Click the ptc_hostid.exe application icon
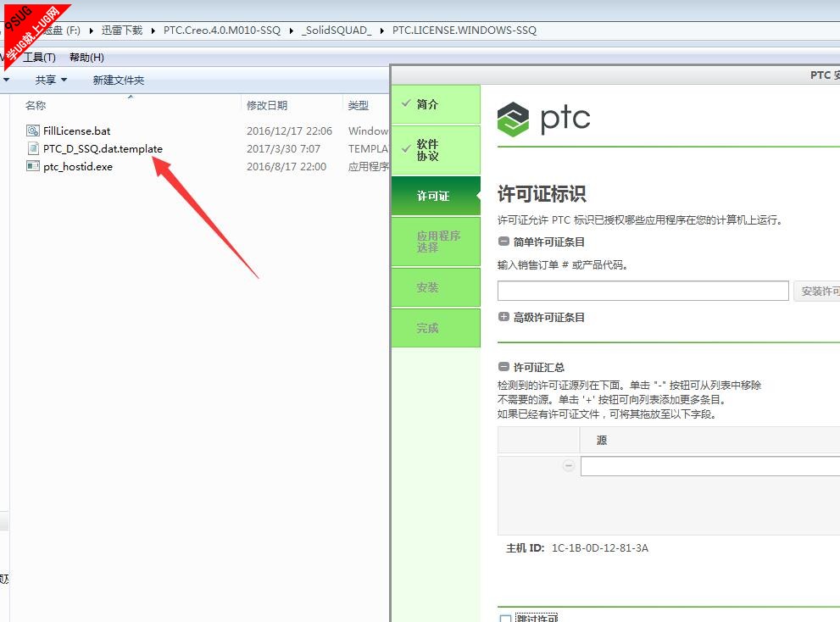 pyautogui.click(x=33, y=166)
